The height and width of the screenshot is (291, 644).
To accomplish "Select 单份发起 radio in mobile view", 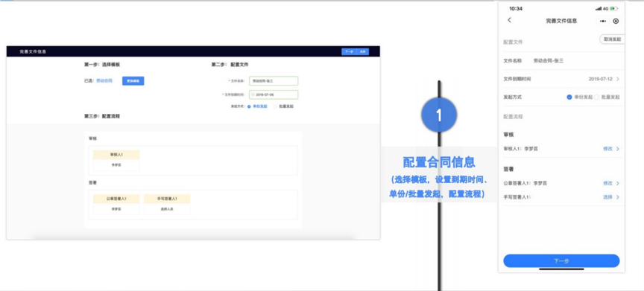I will [x=569, y=97].
